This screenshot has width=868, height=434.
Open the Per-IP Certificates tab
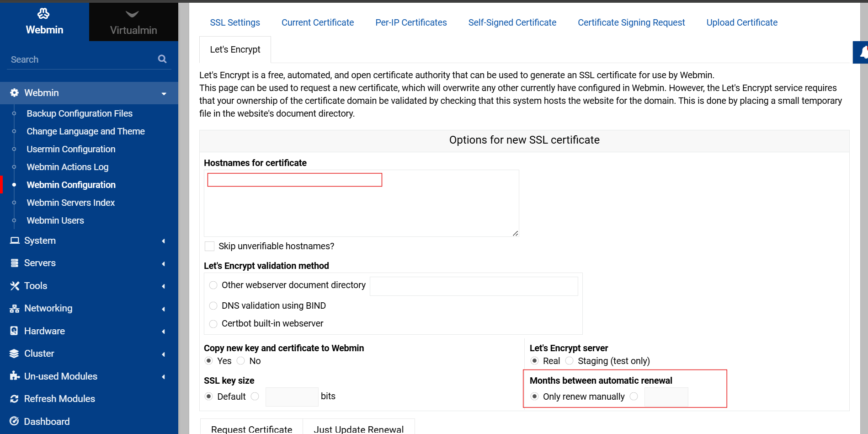(x=411, y=22)
